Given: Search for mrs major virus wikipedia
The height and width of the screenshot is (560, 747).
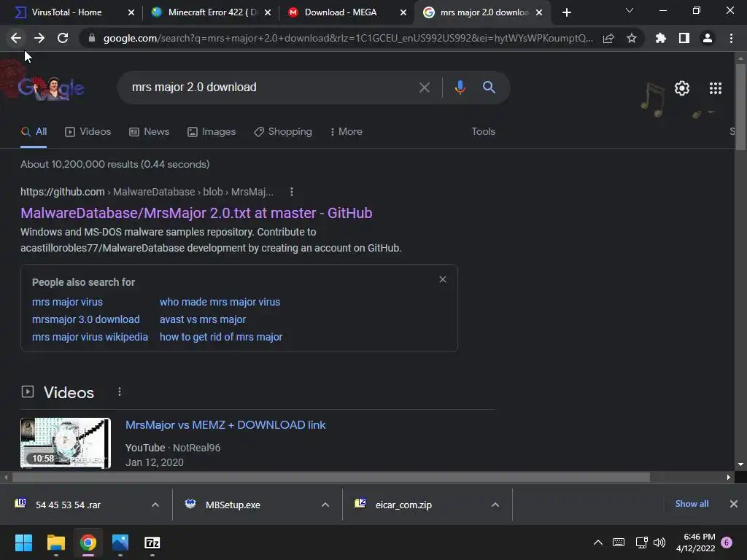Looking at the screenshot, I should click(90, 337).
